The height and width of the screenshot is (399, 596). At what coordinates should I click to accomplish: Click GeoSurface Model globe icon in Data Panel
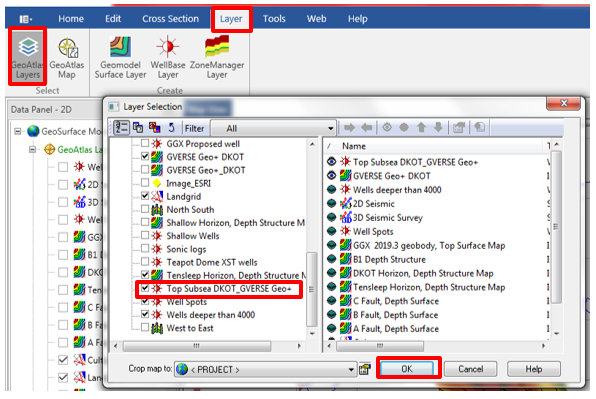tap(33, 131)
